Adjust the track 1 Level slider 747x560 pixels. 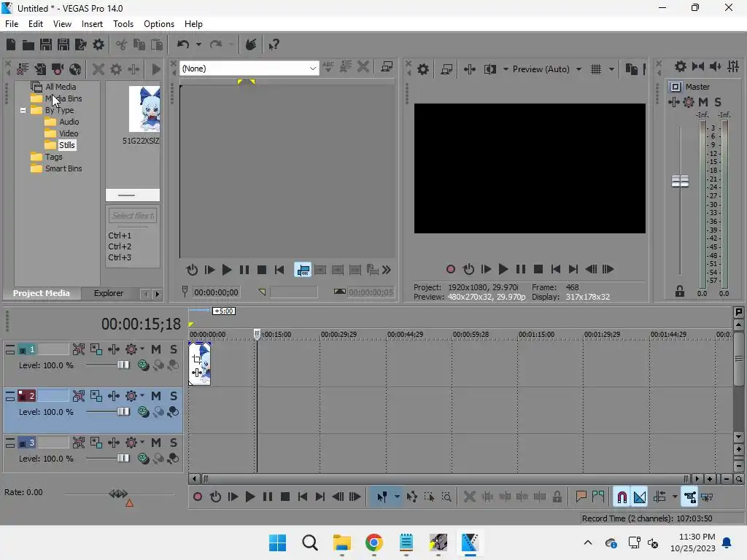(x=123, y=365)
